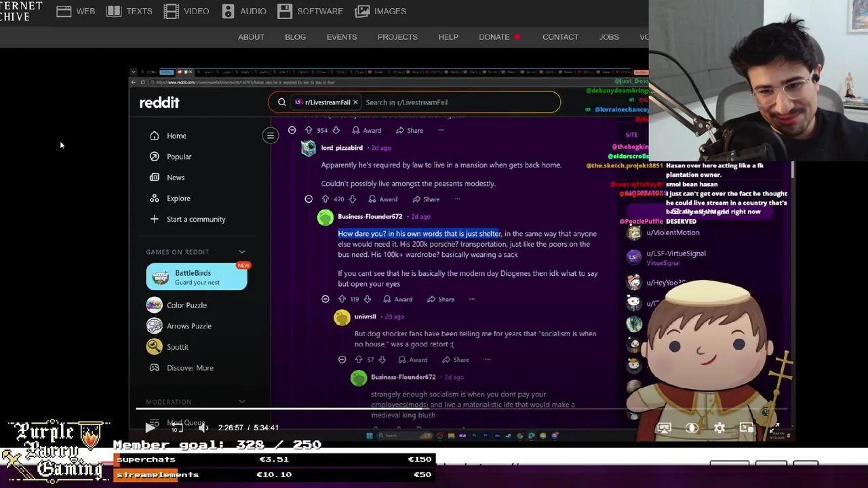The width and height of the screenshot is (868, 488).
Task: Collapse univrsll's reply thread
Action: coord(342,360)
